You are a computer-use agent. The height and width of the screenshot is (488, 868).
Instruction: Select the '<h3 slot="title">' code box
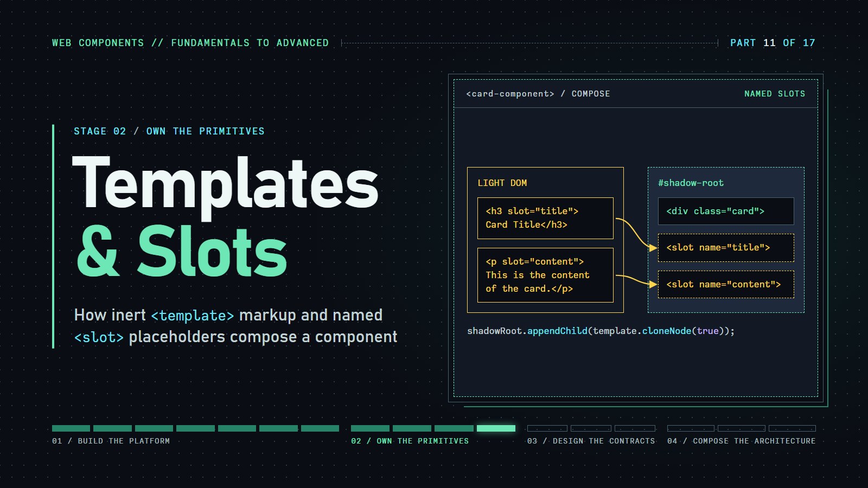coord(545,218)
